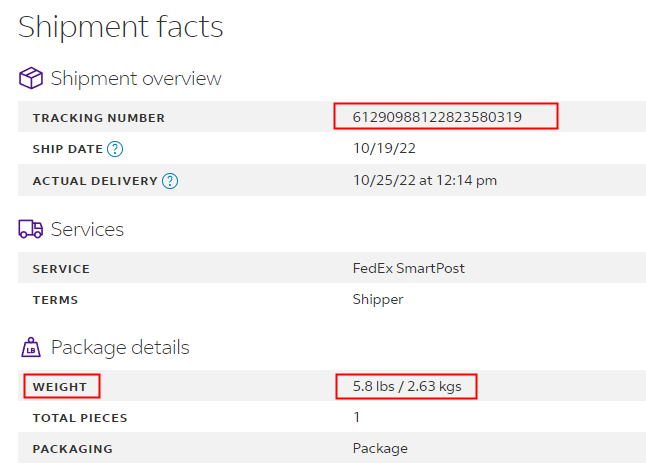Select the tracking number 6129098812823580319
Image resolution: width=646 pixels, height=474 pixels.
(x=437, y=118)
